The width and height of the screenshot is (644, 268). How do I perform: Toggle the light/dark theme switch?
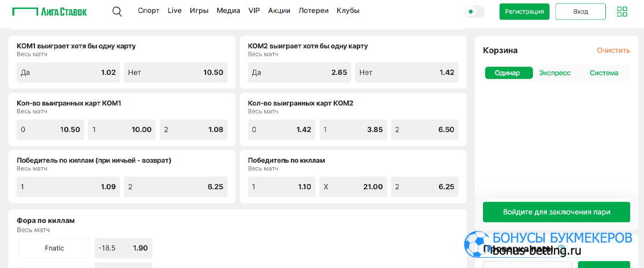475,11
